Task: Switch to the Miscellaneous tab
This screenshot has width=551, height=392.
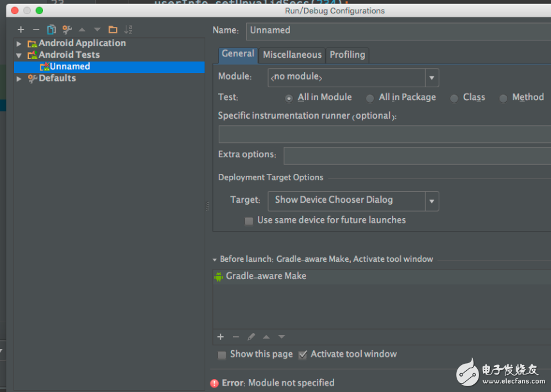Action: coord(292,55)
